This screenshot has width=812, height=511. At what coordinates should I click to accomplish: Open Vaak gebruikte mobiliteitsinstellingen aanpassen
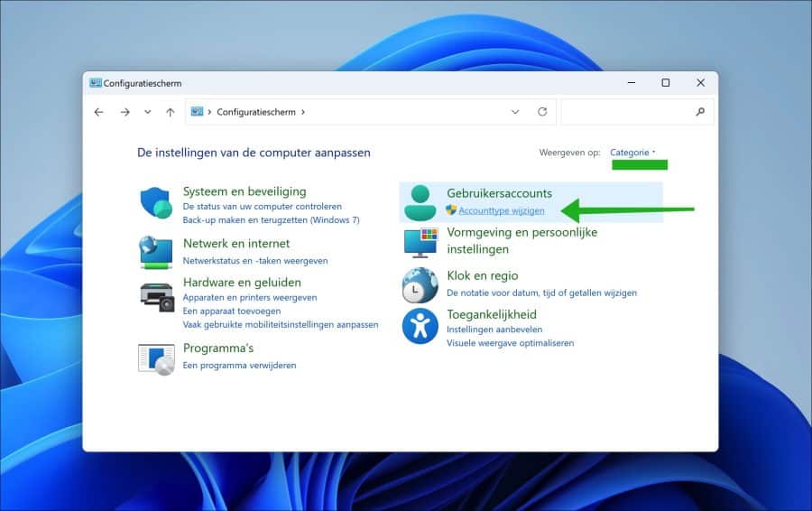281,324
